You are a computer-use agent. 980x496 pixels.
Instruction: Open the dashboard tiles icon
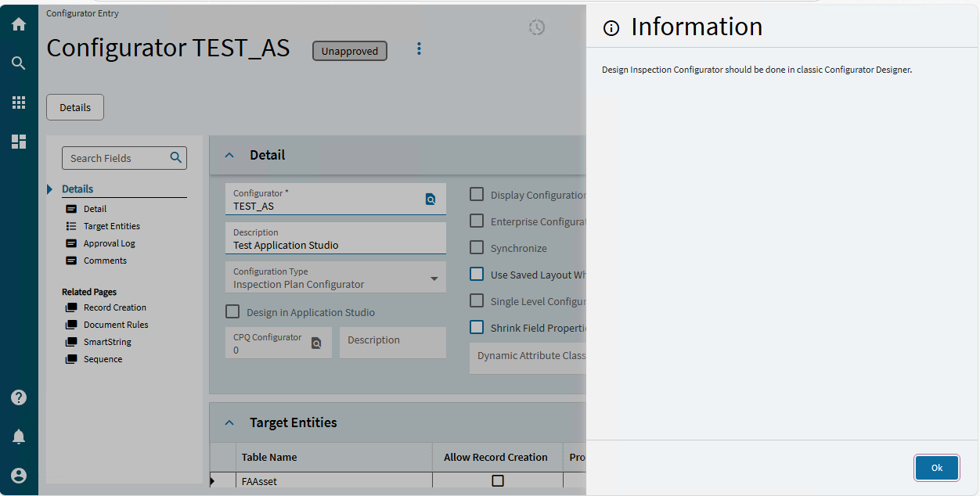coord(19,142)
